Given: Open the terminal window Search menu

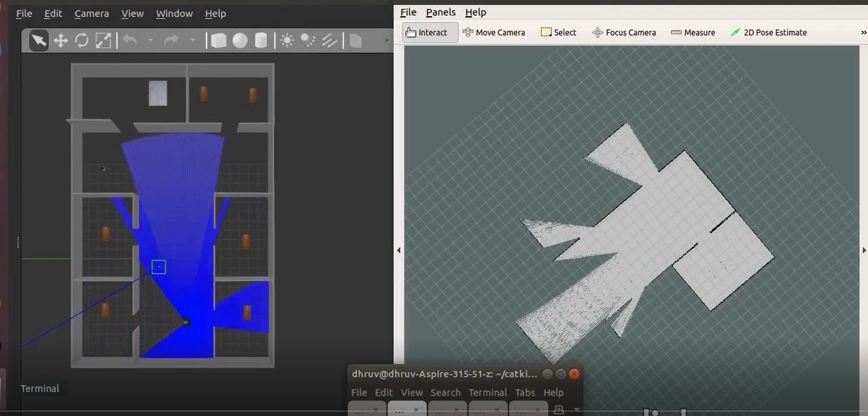Looking at the screenshot, I should [446, 392].
